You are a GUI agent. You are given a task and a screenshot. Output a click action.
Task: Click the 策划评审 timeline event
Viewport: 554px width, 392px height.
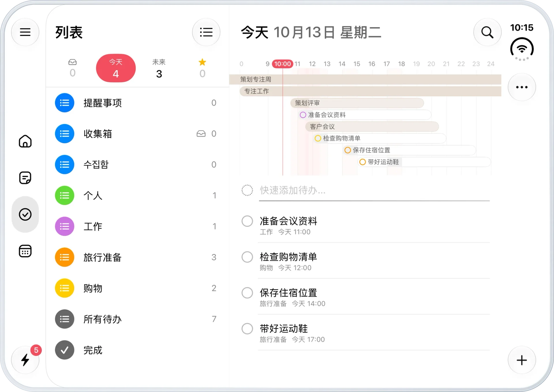pyautogui.click(x=357, y=103)
